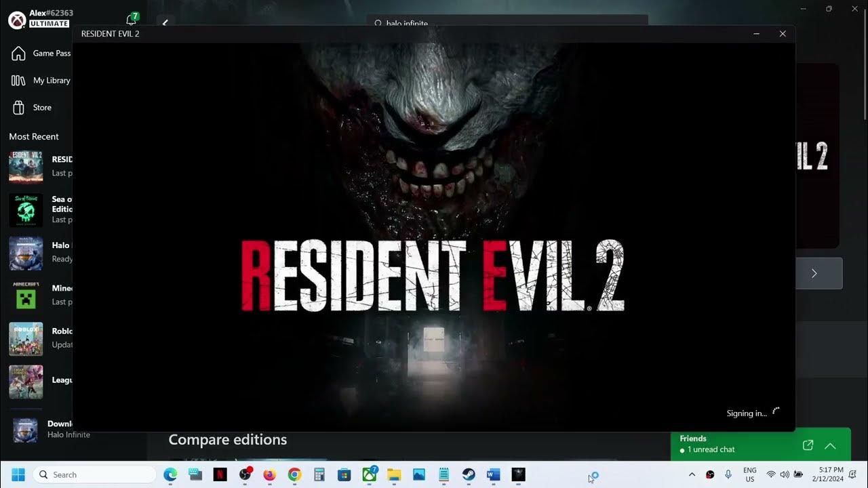Screen dimensions: 868x488
Task: Maximize the Xbox app window
Action: (829, 9)
